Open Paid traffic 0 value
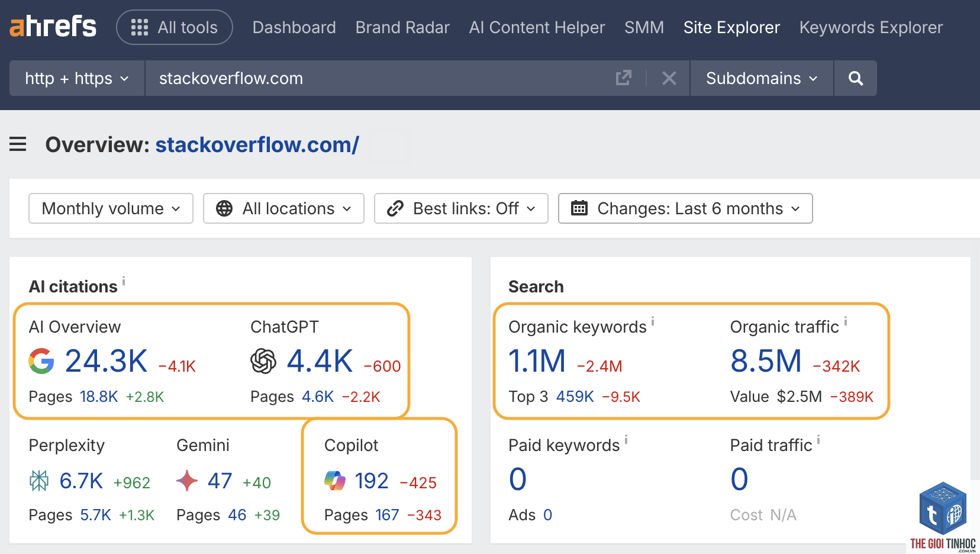This screenshot has height=554, width=980. pyautogui.click(x=739, y=479)
